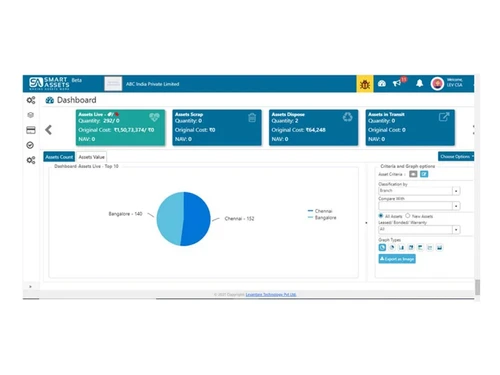Toggle Bangalore legend entry
This screenshot has height=375, width=500.
(322, 218)
